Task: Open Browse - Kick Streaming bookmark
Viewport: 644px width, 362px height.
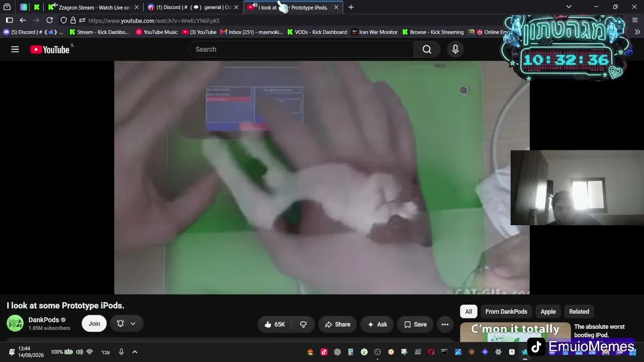Action: point(433,32)
